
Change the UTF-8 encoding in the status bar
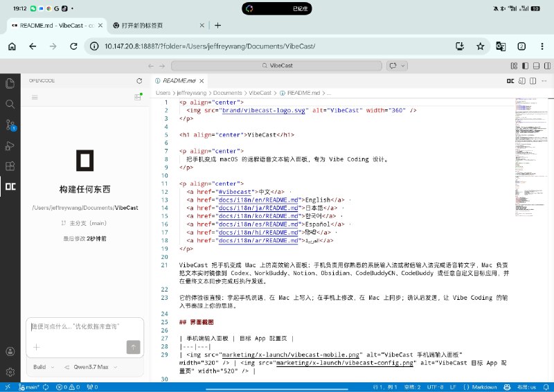pos(436,387)
